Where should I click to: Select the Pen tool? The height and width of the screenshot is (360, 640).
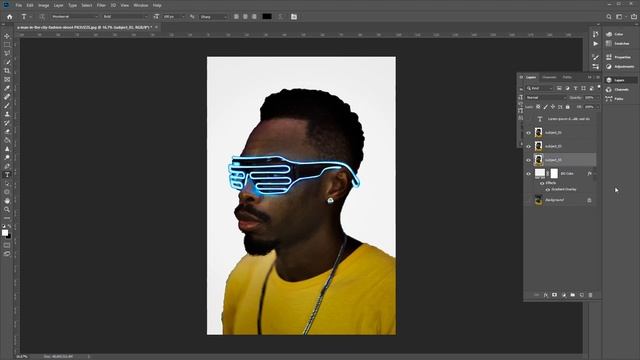(7, 166)
